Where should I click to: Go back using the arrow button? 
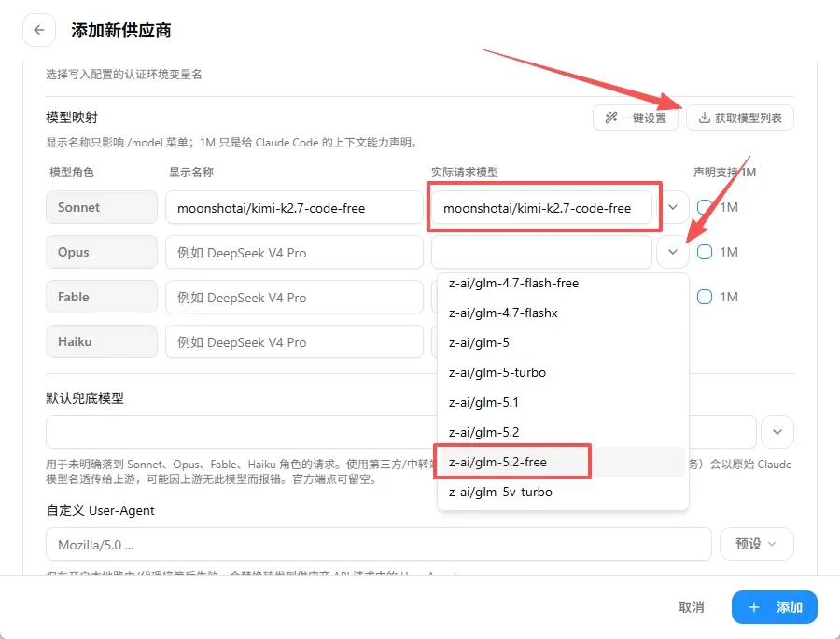coord(39,30)
